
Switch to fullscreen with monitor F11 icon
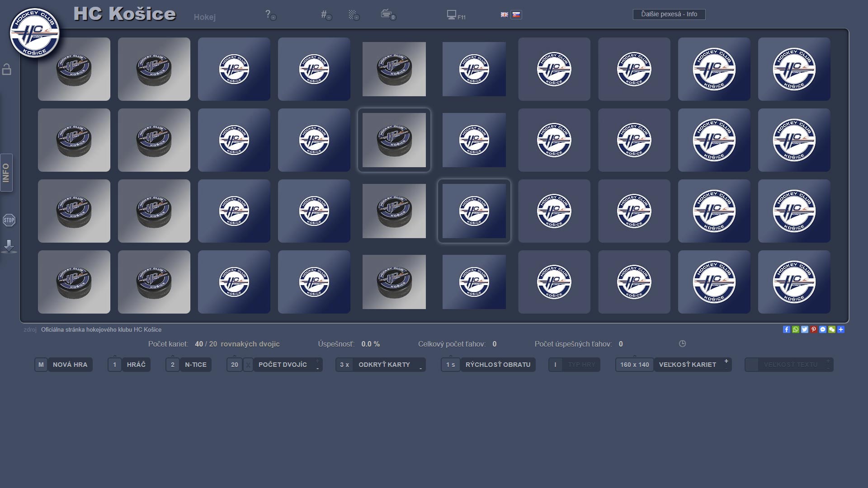tap(456, 15)
